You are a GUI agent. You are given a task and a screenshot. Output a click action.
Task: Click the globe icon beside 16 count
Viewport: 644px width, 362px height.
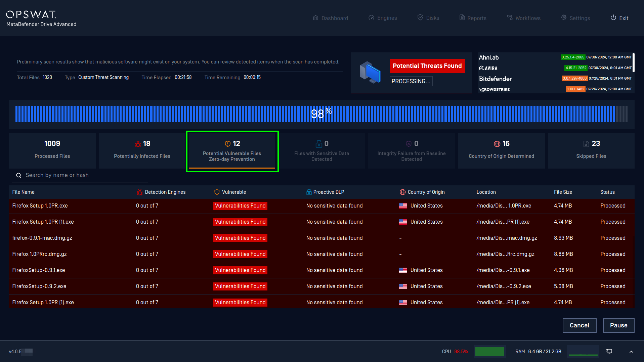click(x=497, y=144)
